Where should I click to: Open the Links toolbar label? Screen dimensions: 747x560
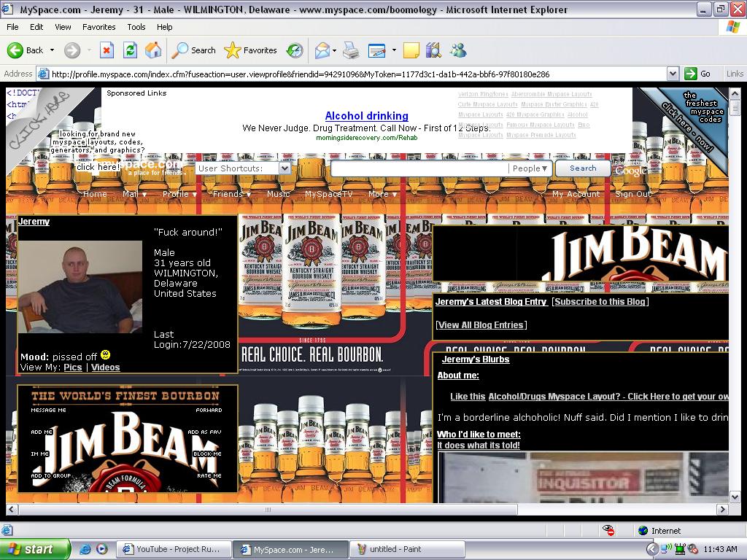pyautogui.click(x=735, y=74)
